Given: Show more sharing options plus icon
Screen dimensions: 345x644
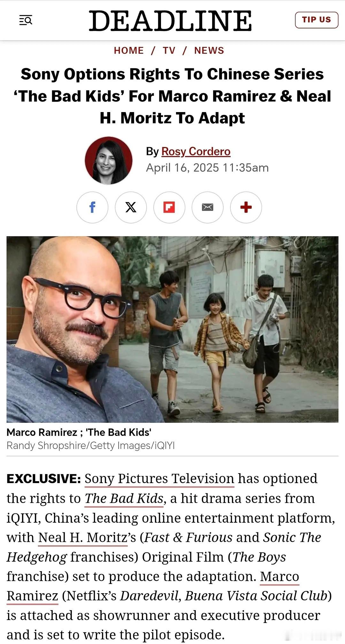Looking at the screenshot, I should tap(246, 207).
